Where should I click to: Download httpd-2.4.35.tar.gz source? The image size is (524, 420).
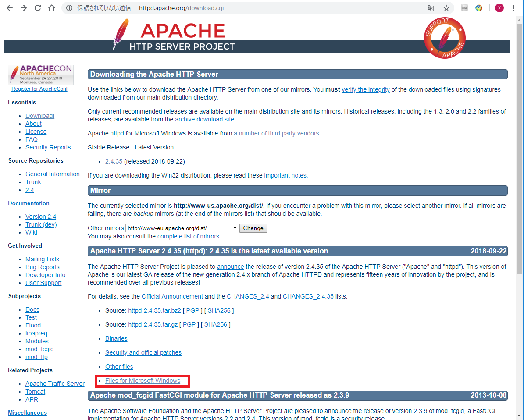pyautogui.click(x=153, y=324)
